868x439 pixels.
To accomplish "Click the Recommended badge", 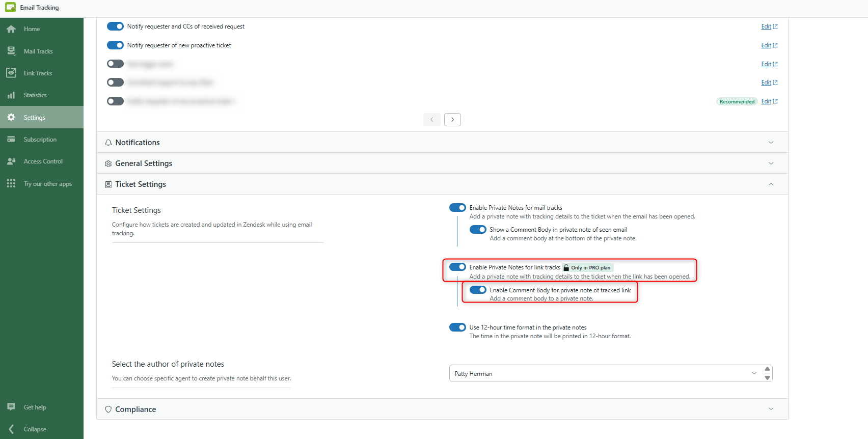I will tap(737, 101).
